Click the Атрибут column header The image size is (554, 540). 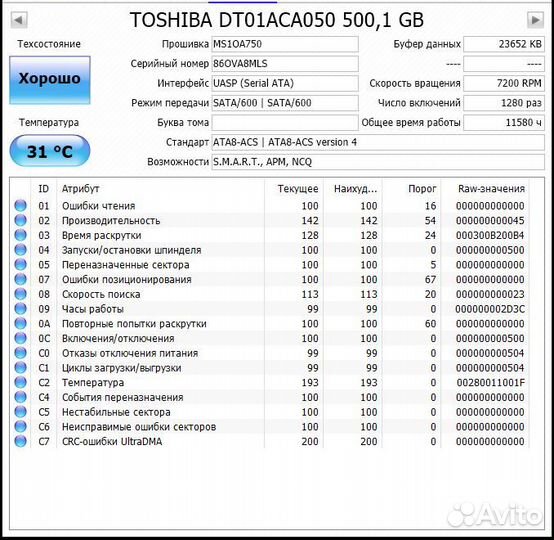tap(81, 189)
